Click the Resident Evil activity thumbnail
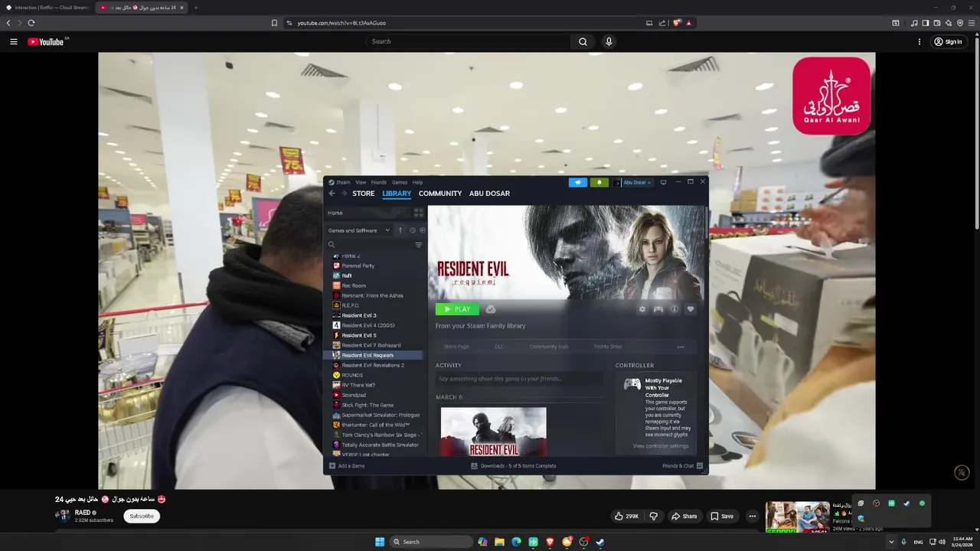 (494, 432)
